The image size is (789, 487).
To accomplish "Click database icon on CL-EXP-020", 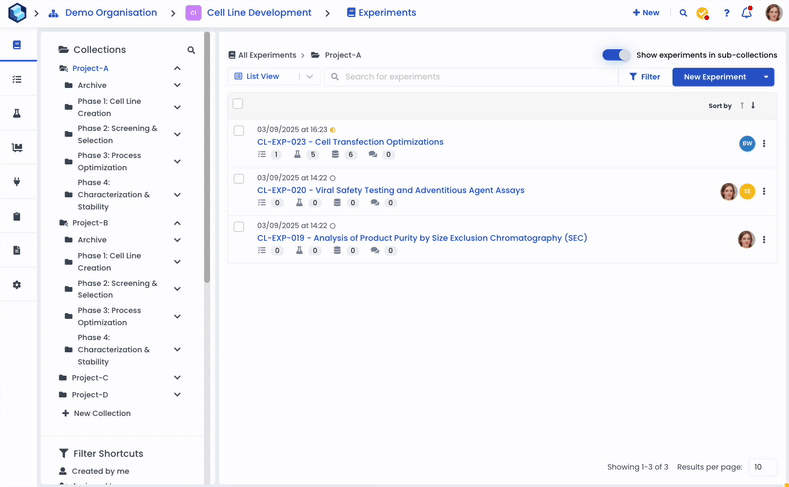I will 337,203.
